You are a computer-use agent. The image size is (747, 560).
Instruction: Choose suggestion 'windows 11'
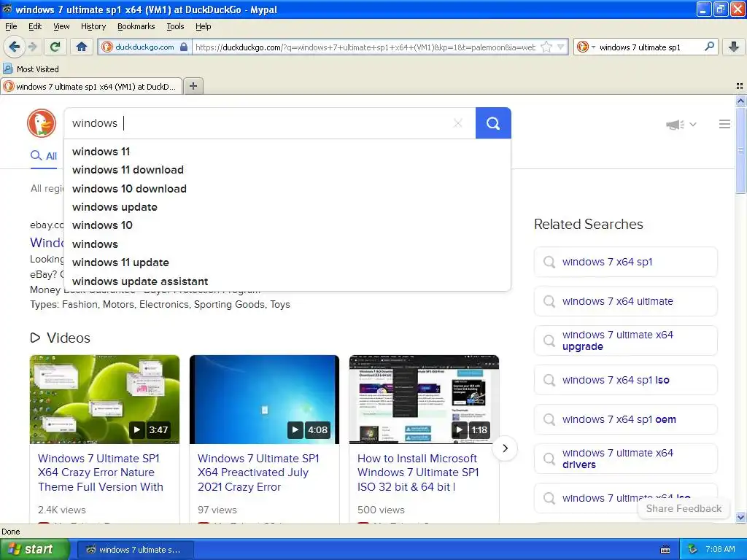287,152
